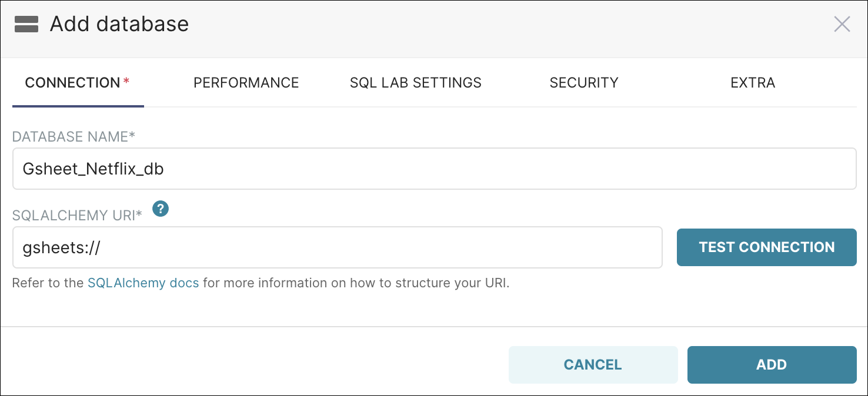Click the SQLALCHEMY URI input field
This screenshot has height=396, width=868.
click(x=294, y=247)
